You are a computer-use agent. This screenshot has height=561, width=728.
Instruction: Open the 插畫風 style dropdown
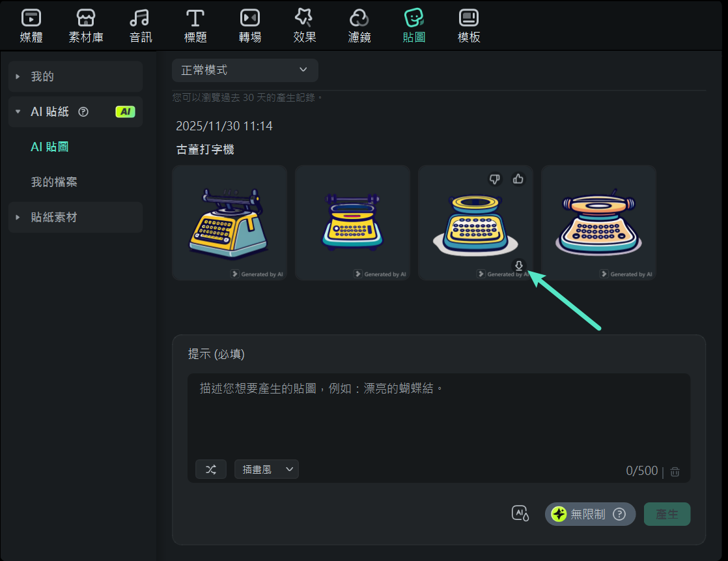[266, 468]
